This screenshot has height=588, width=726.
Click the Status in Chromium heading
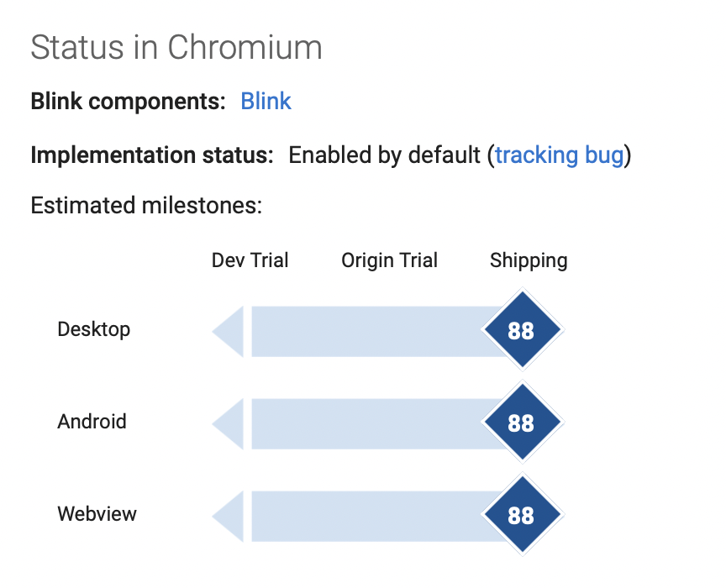coord(176,47)
